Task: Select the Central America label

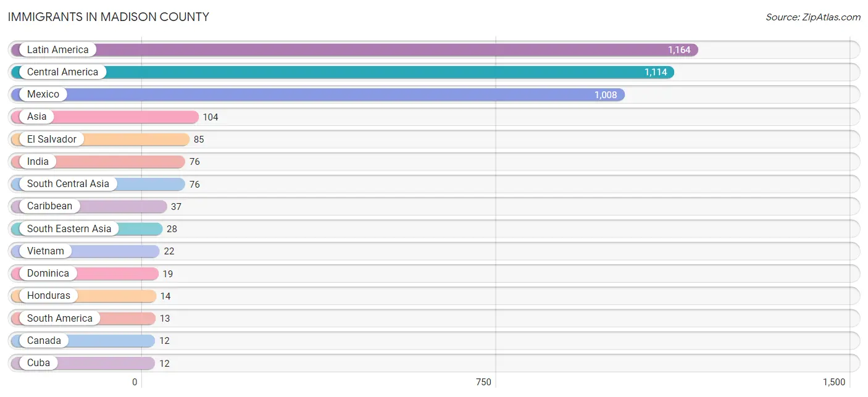Action: pyautogui.click(x=62, y=72)
